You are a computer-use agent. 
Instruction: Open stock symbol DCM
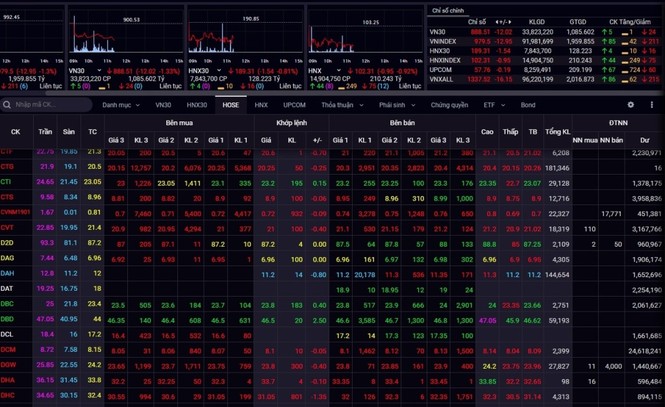pos(8,350)
